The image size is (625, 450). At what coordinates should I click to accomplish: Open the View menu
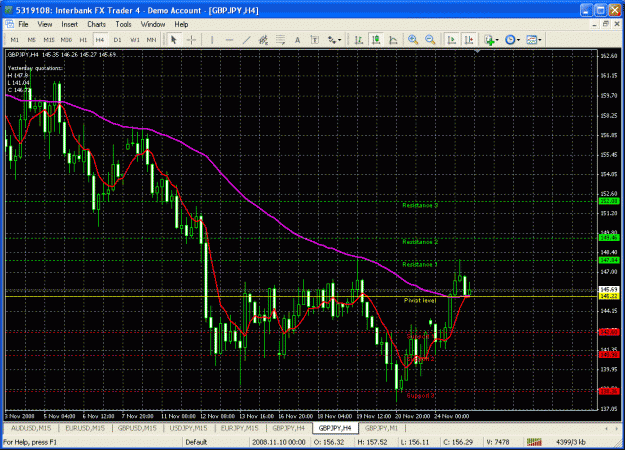(x=45, y=24)
